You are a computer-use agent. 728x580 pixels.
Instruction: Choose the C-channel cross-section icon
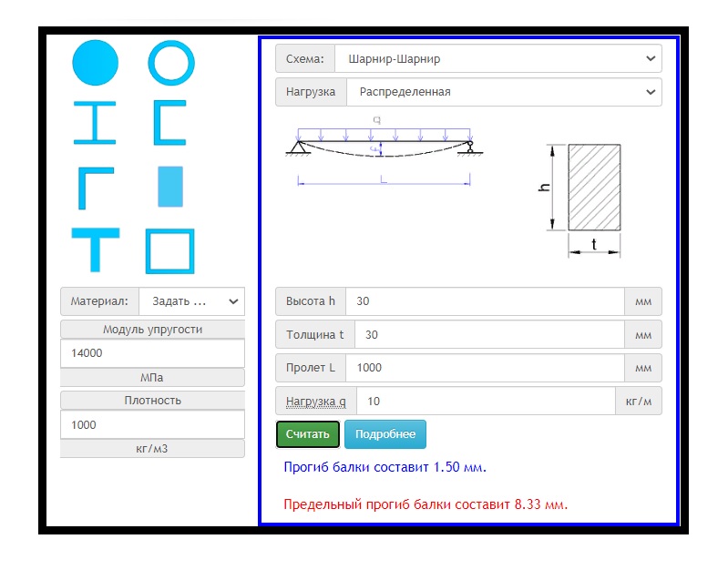(x=170, y=123)
